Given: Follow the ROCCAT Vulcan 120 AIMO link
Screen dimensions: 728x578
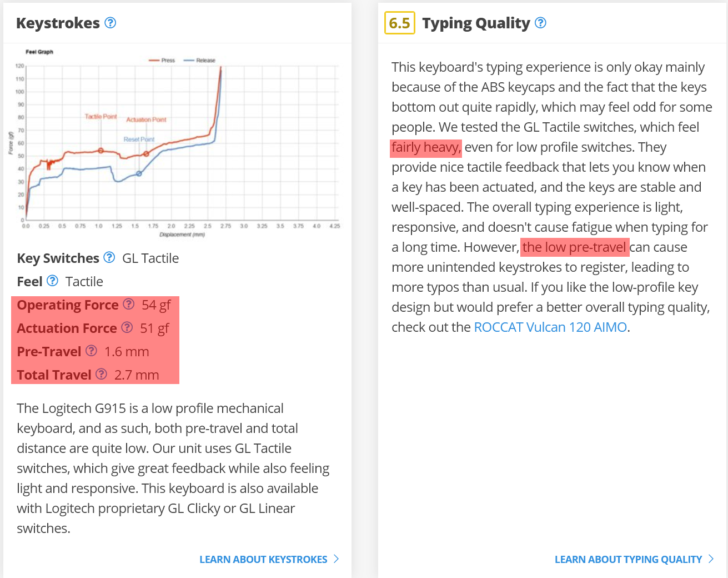Looking at the screenshot, I should click(x=550, y=327).
